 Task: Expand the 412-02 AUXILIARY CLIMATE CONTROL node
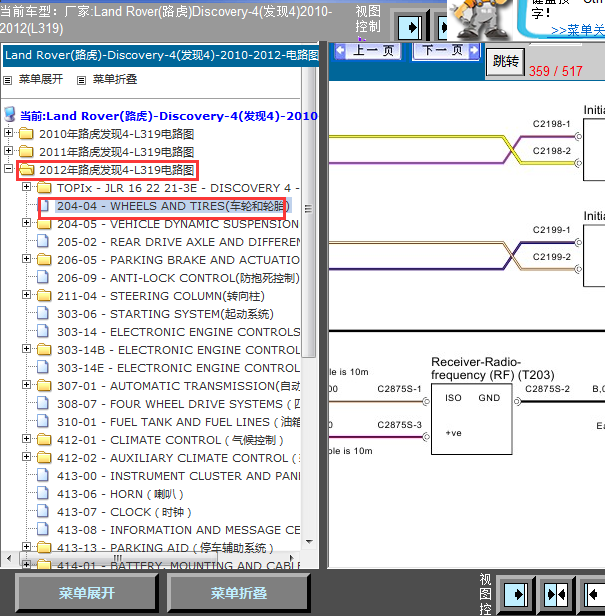pyautogui.click(x=26, y=456)
